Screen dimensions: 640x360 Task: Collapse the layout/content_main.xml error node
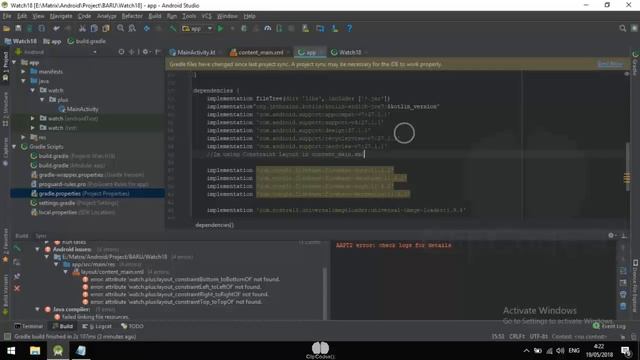point(66,272)
